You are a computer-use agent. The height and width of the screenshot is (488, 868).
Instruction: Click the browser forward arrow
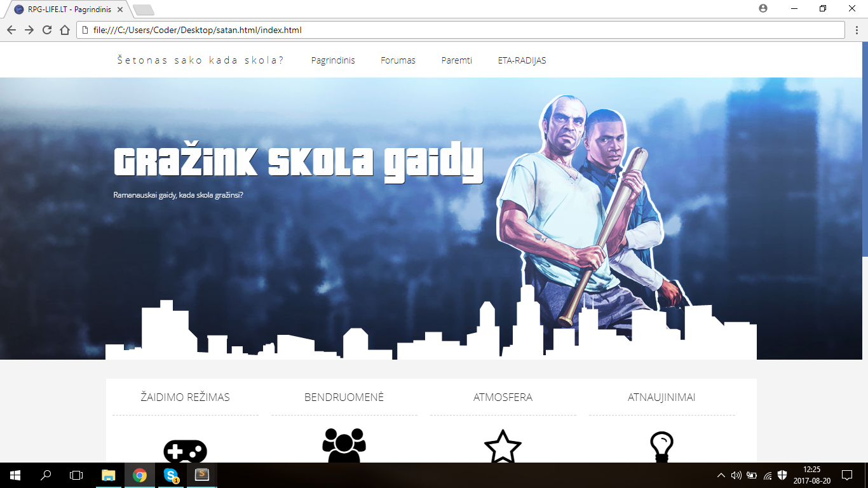pos(29,30)
